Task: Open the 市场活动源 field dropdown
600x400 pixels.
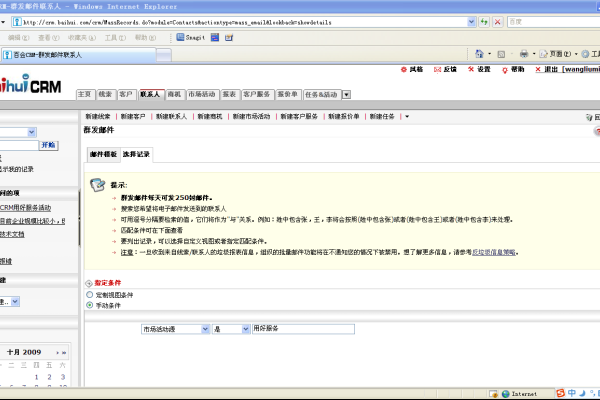Action: click(205, 329)
